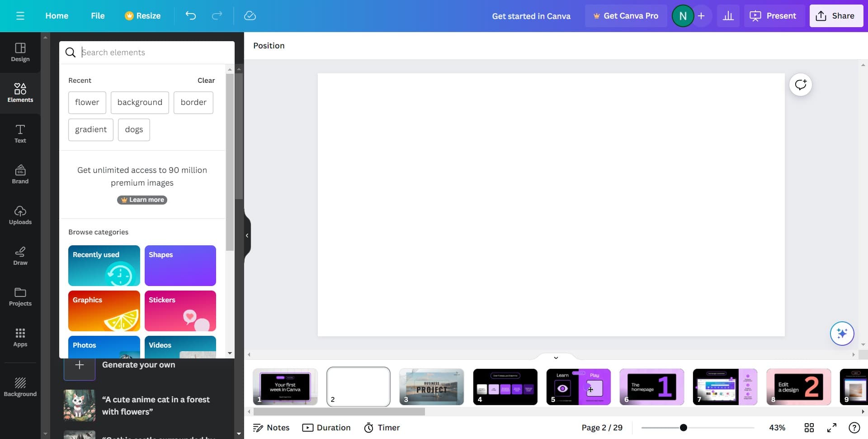Open the hamburger navigation menu
This screenshot has width=868, height=439.
coord(20,15)
